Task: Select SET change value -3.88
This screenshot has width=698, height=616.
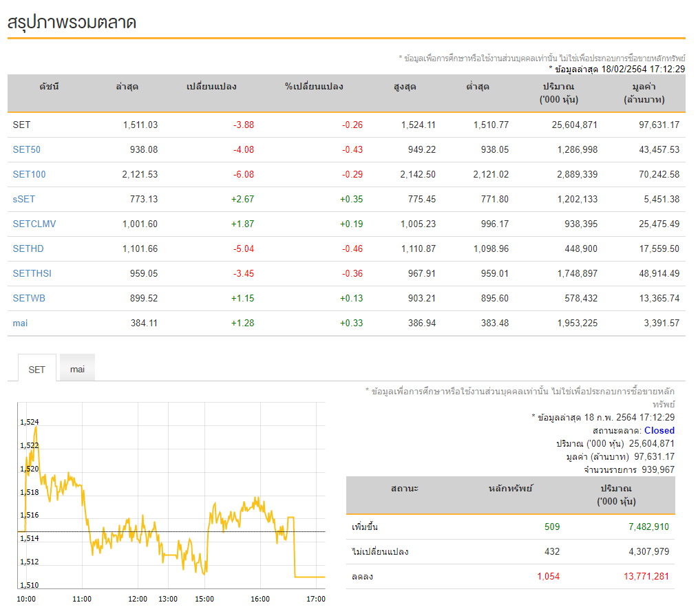Action: [x=244, y=125]
